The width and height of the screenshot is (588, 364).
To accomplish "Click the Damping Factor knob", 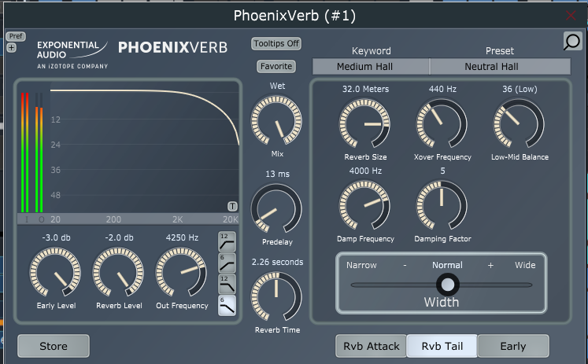I will [x=442, y=206].
